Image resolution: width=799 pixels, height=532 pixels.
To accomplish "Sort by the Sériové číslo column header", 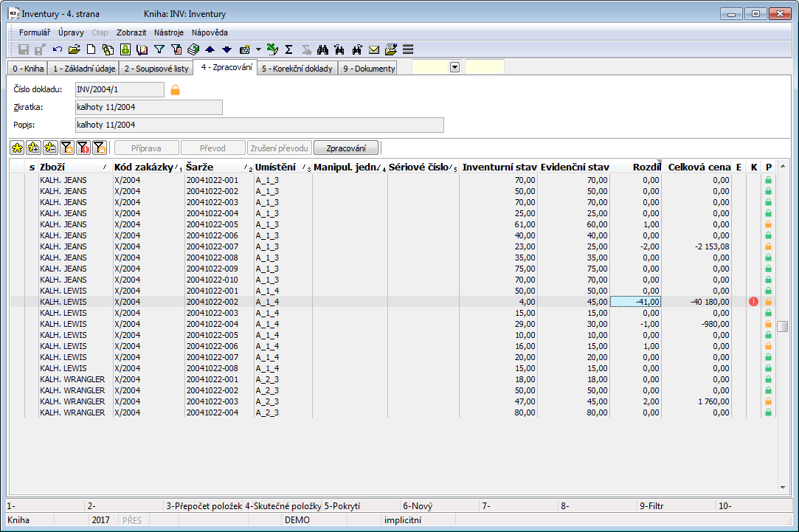I will [x=423, y=167].
